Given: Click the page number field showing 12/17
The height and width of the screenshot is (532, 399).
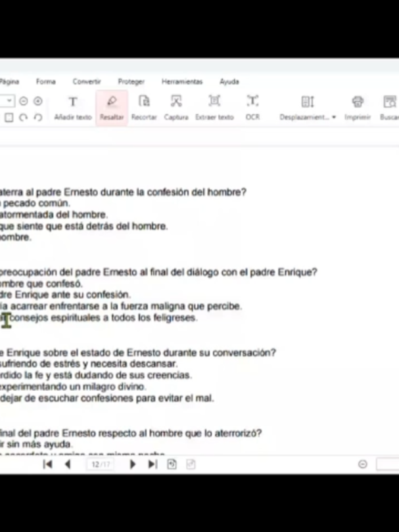Looking at the screenshot, I should 101,464.
